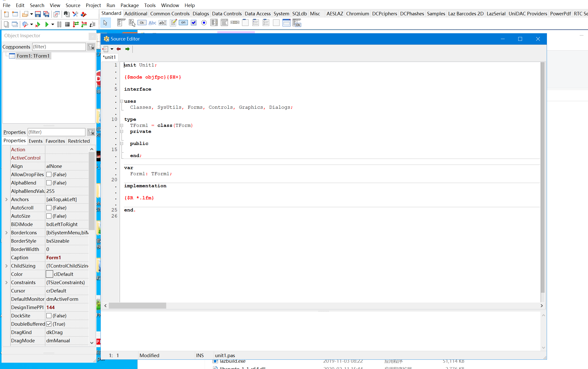The width and height of the screenshot is (588, 369).
Task: Click the Events tab in Object Inspector
Action: pos(35,141)
